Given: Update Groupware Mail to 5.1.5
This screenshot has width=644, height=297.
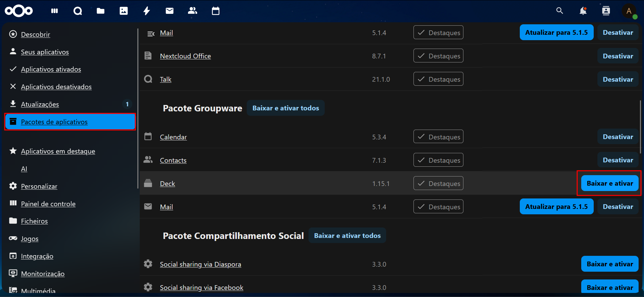Looking at the screenshot, I should click(556, 207).
